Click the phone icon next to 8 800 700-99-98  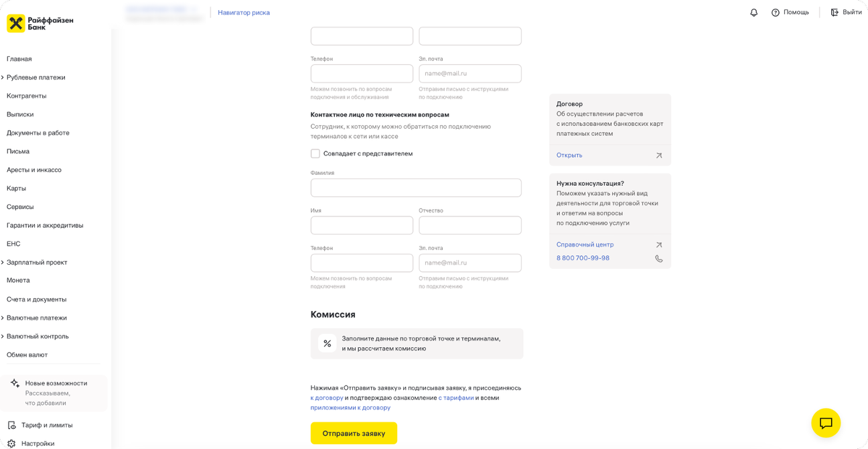pos(659,259)
